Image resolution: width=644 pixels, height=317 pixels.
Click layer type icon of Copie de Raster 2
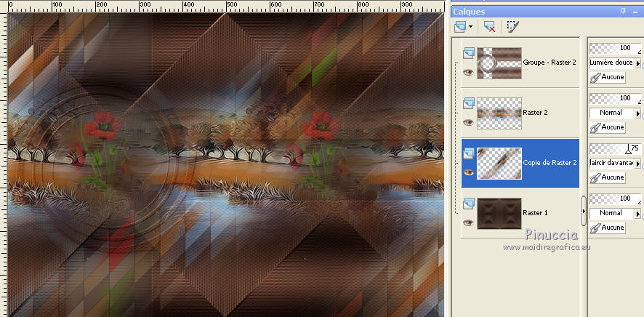point(469,153)
